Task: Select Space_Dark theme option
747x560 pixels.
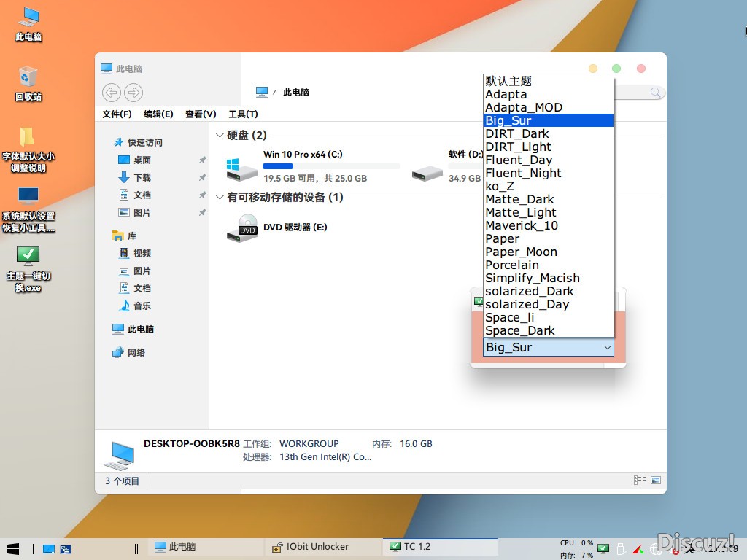Action: pos(549,330)
